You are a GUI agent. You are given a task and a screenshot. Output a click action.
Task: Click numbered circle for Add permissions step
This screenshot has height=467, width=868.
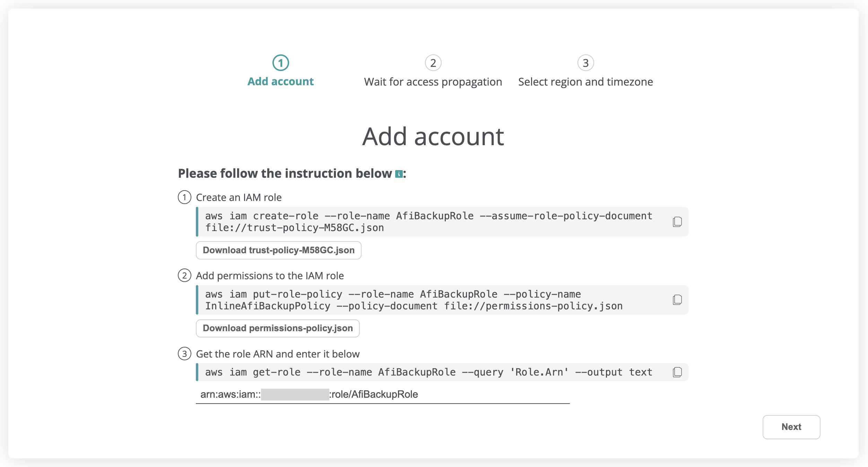tap(184, 275)
